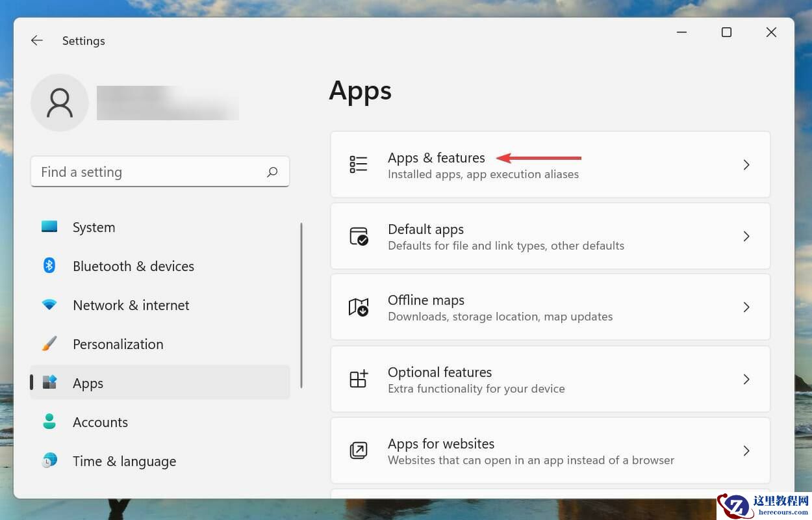Select System in the sidebar

[160, 227]
